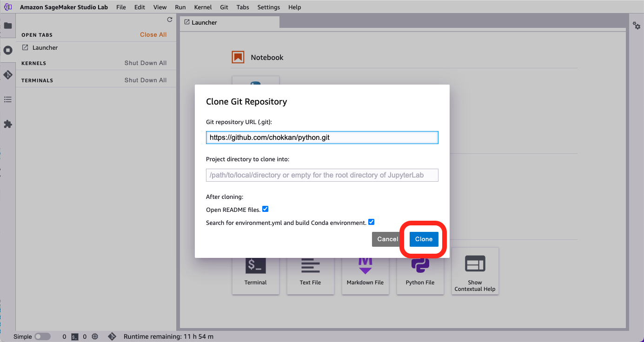Open the View menu
644x342 pixels.
tap(160, 7)
